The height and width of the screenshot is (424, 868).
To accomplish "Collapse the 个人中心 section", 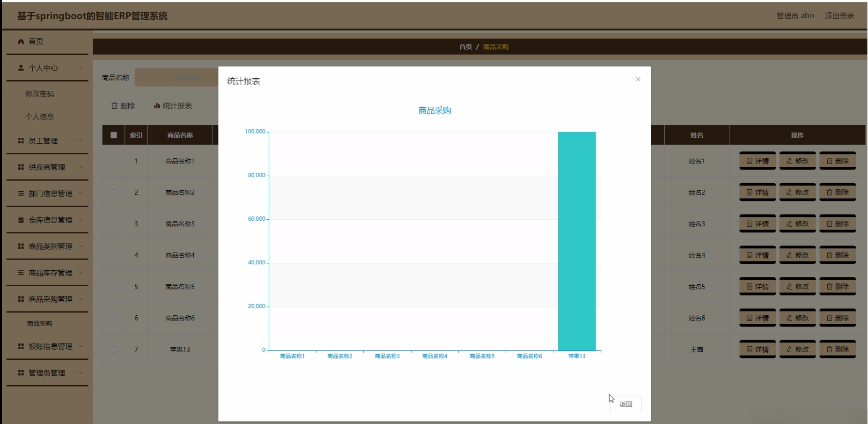I will (x=82, y=67).
